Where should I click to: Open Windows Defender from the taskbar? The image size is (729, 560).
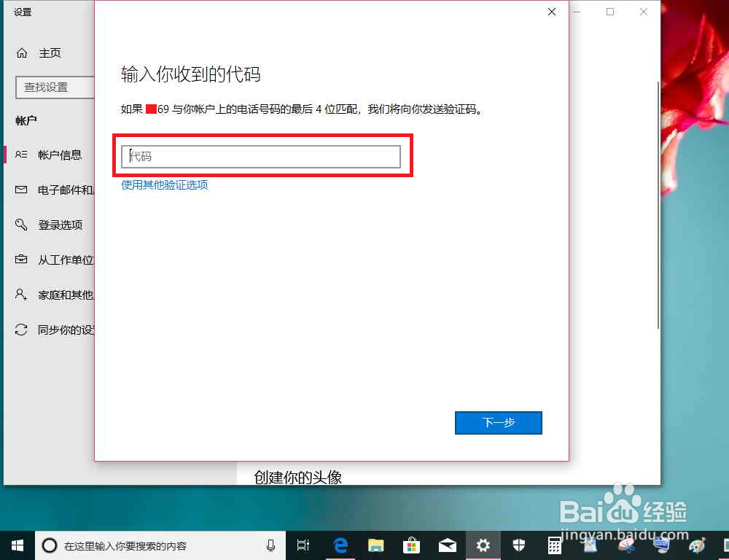point(519,545)
